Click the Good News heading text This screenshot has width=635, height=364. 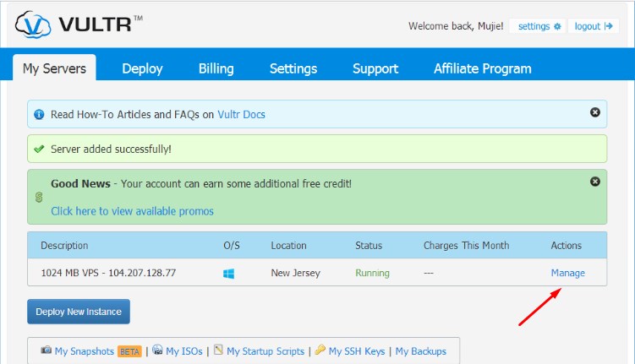click(x=80, y=183)
